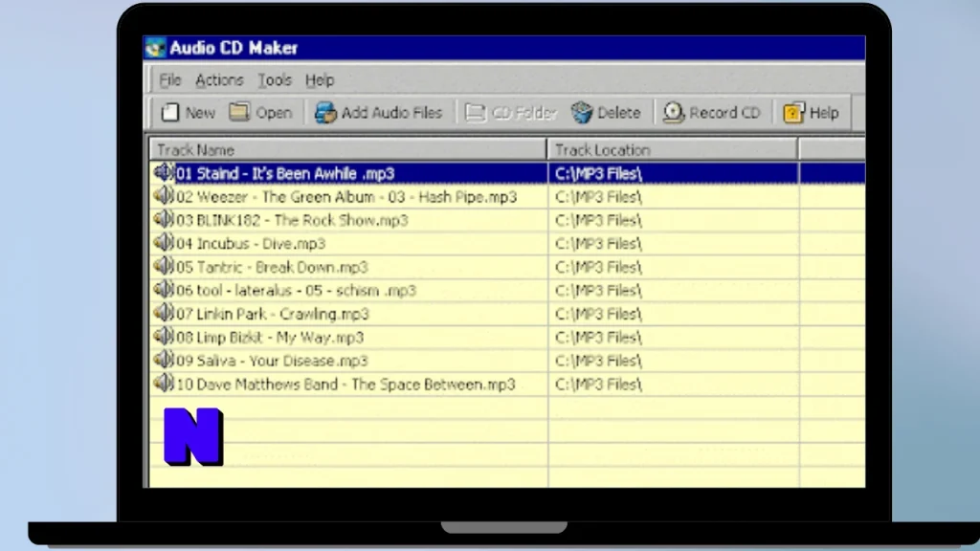Open the File menu
Image resolution: width=980 pixels, height=551 pixels.
(x=170, y=80)
